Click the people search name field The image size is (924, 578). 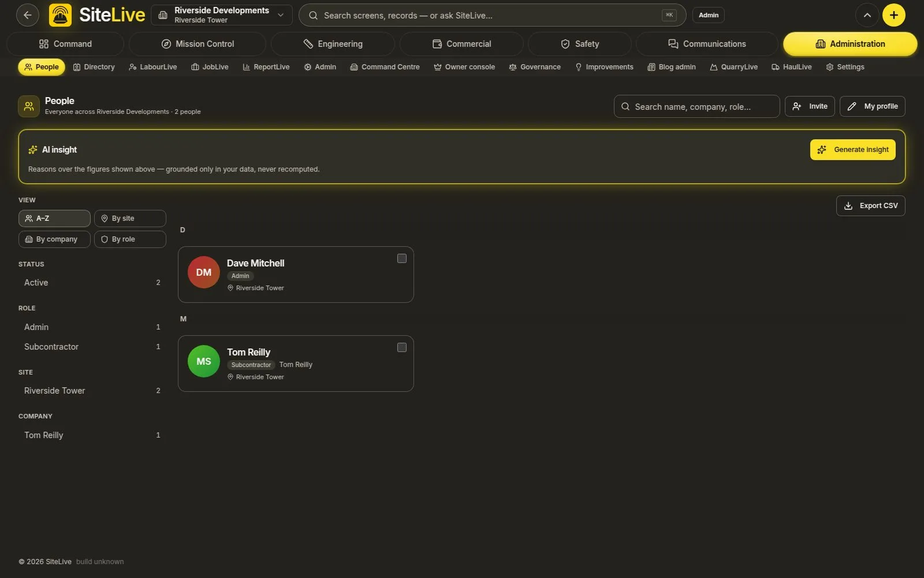point(696,106)
